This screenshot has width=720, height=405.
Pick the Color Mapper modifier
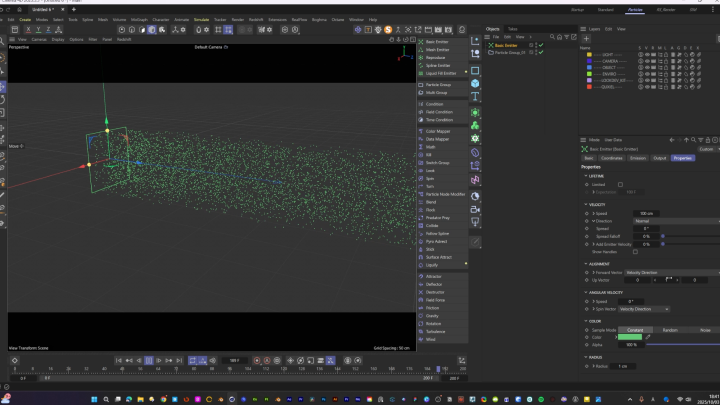click(438, 131)
